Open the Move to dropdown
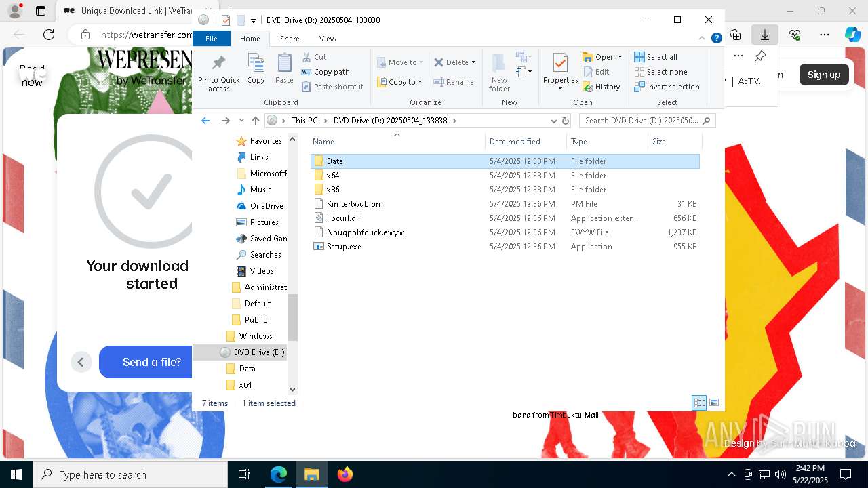The height and width of the screenshot is (488, 868). (400, 62)
